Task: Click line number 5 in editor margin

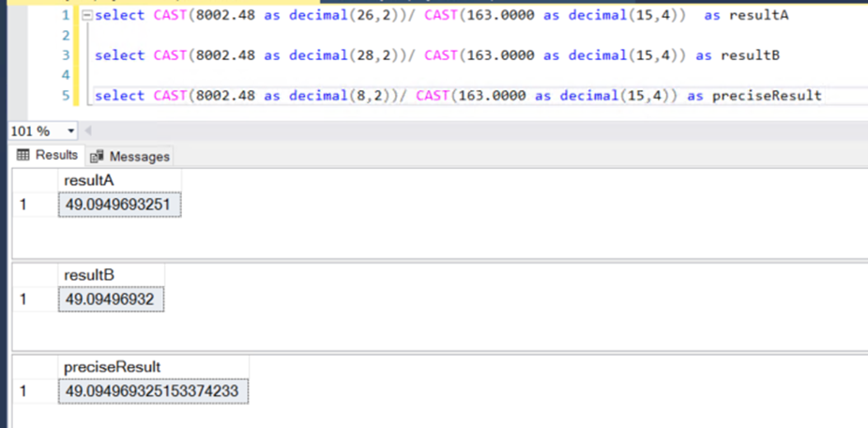Action: click(x=65, y=95)
